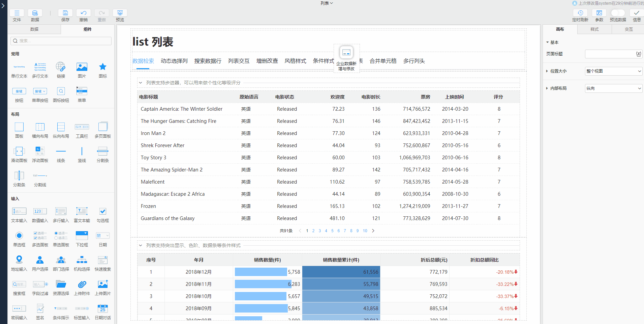Toggle the preview data (预览数据) switch
This screenshot has height=324, width=644.
tap(618, 13)
